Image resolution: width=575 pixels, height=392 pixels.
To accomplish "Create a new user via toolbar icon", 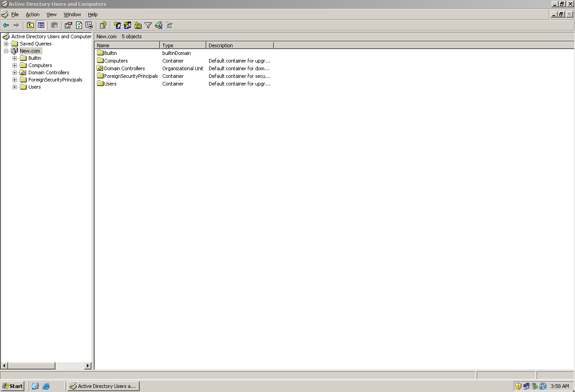I will pos(117,25).
